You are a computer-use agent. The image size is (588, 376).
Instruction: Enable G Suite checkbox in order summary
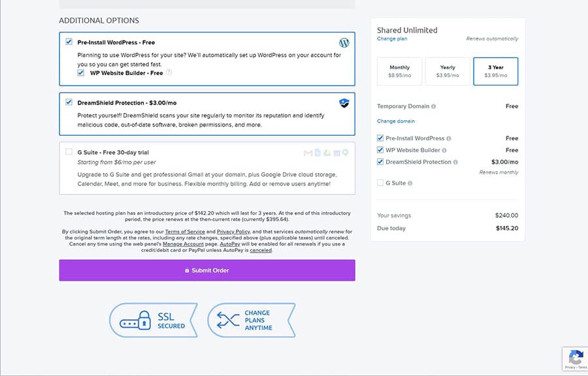tap(380, 183)
